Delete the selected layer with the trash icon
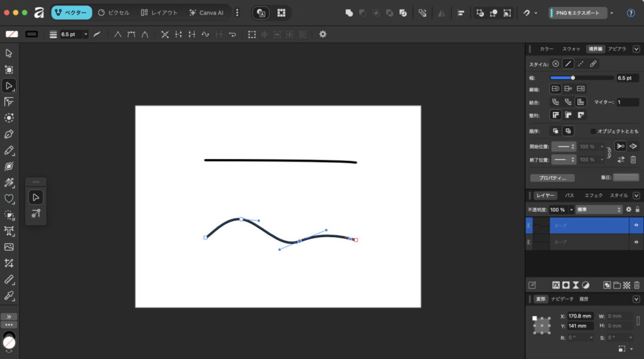Screen dimensions: 644x359 [637, 285]
